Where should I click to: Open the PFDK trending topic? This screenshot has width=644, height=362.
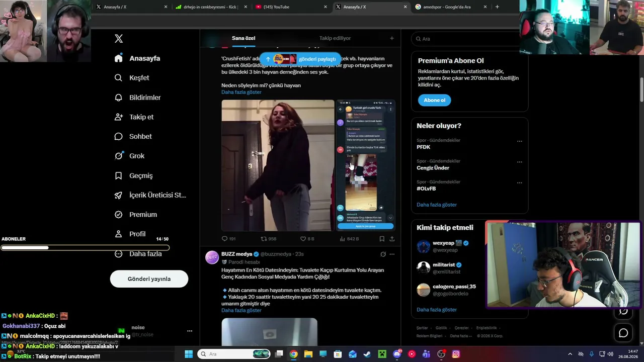pyautogui.click(x=424, y=147)
